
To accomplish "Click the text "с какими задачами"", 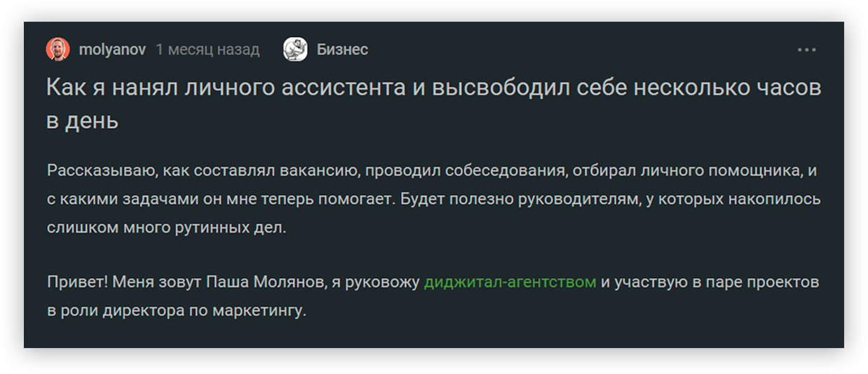I will (x=112, y=200).
